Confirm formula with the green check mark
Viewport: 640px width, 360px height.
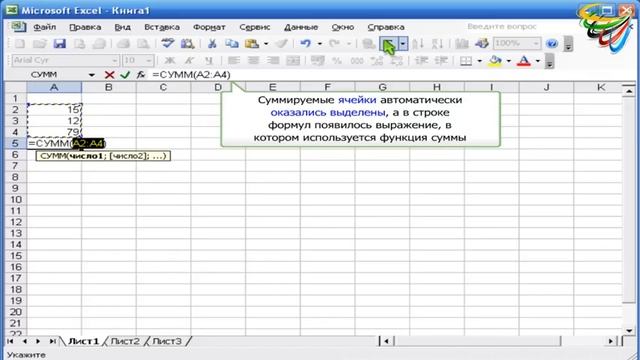(x=125, y=75)
